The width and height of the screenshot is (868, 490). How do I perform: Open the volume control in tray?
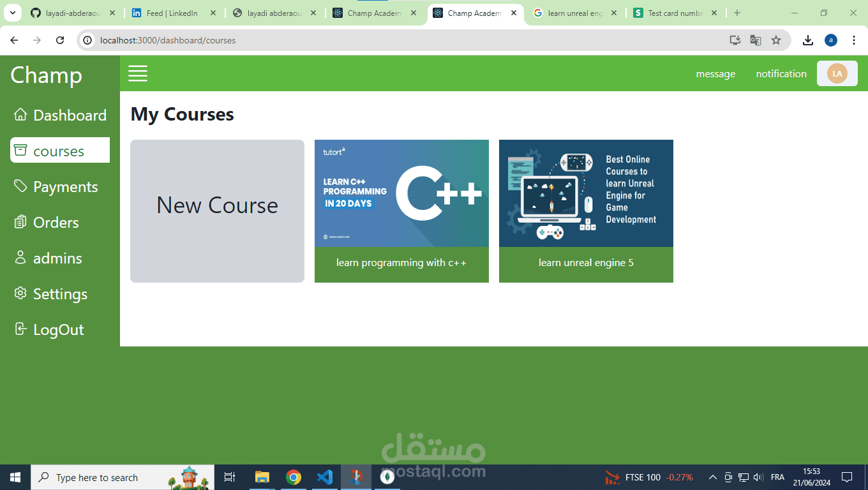click(x=758, y=477)
